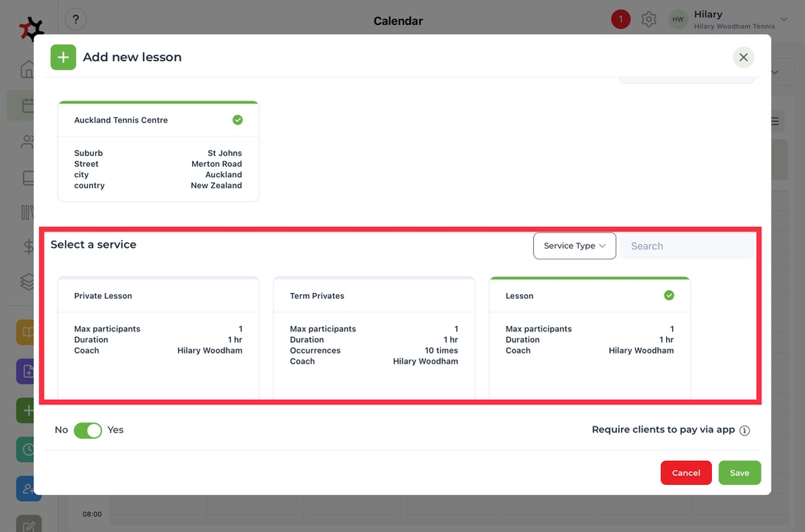Toggle the No/Yes pay via app switch
Viewport: 805px width, 532px height.
pyautogui.click(x=88, y=430)
